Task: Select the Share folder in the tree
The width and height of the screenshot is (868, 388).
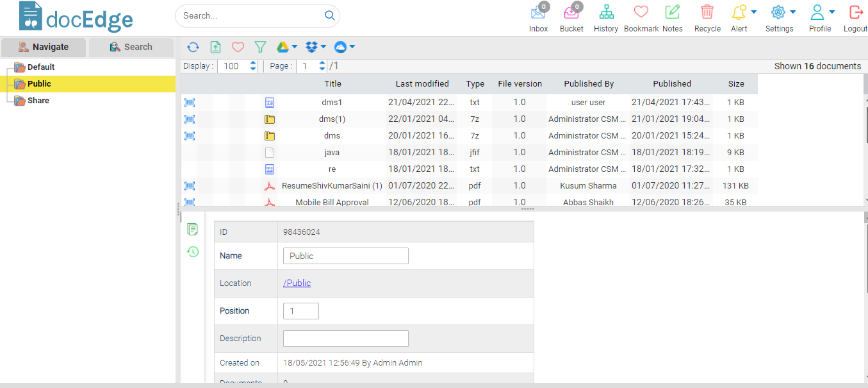Action: (x=38, y=100)
